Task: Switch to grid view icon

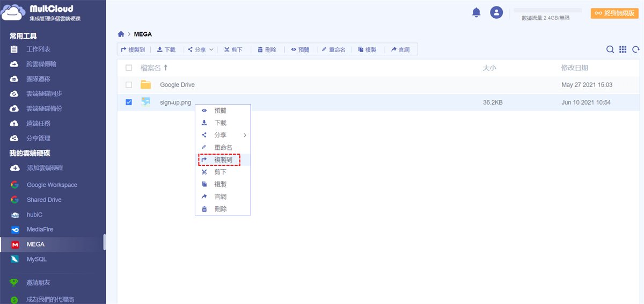Action: point(623,49)
